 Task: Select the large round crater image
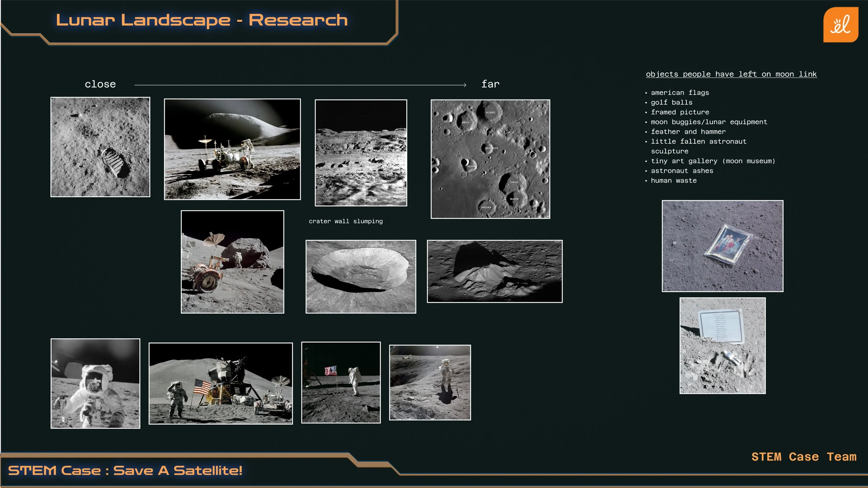coord(360,277)
